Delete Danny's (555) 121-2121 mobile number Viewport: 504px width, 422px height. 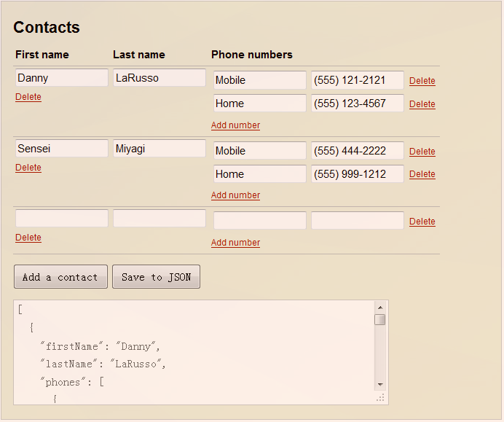[x=422, y=81]
